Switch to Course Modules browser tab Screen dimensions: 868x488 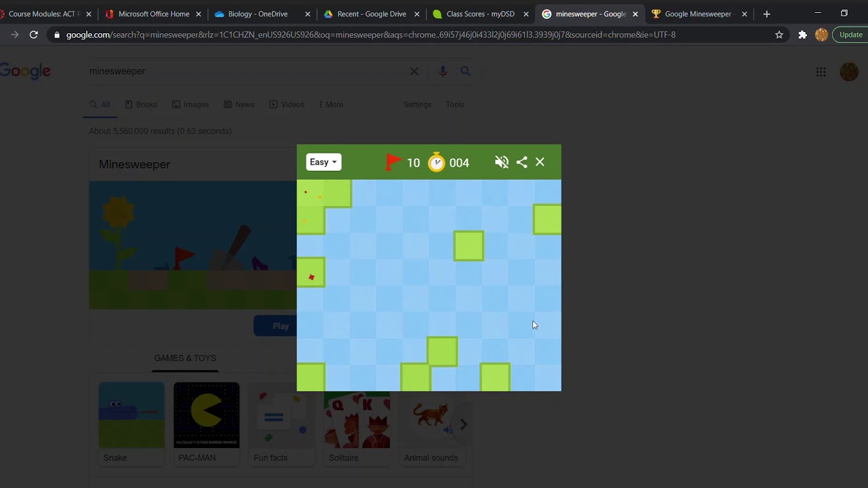[x=43, y=14]
